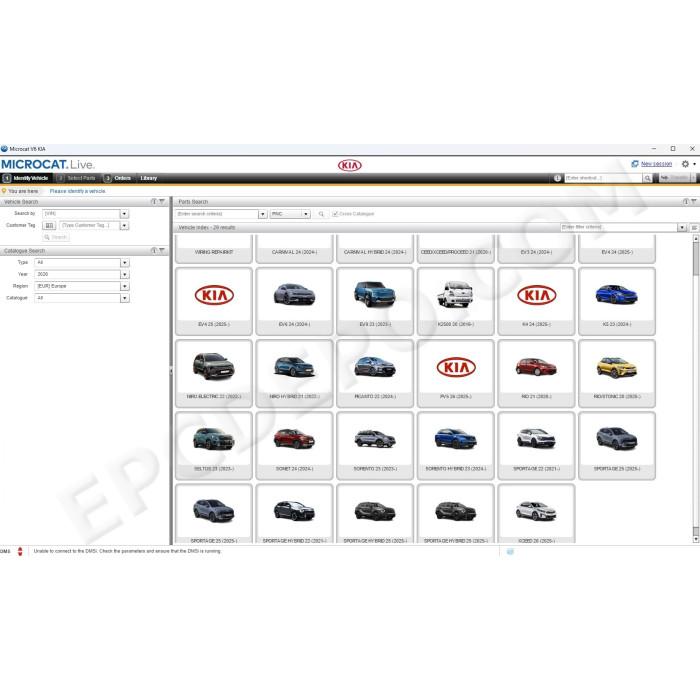Open Parts Search panel info icon
Screen dimensions: 700x700
[686, 202]
